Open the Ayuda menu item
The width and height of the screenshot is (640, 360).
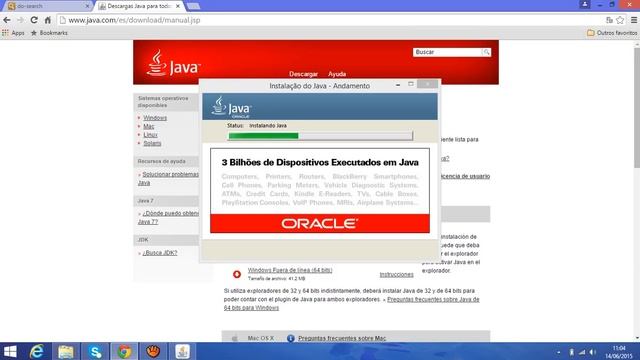pyautogui.click(x=337, y=74)
